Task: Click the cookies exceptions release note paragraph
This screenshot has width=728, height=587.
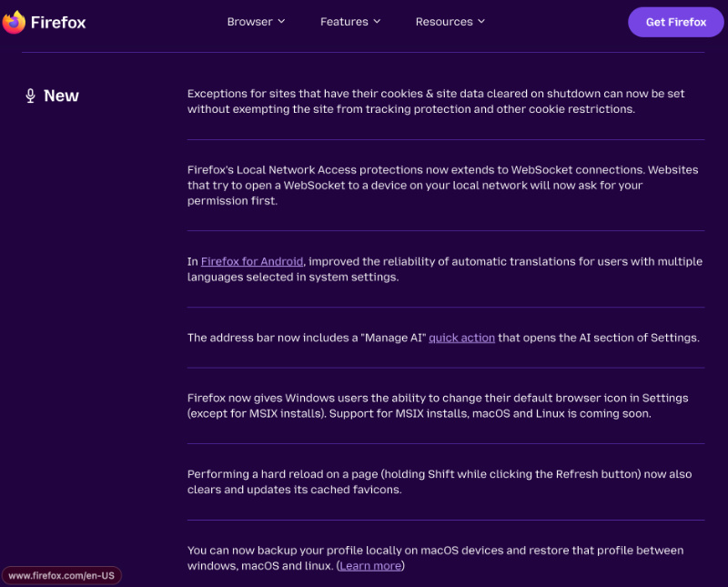Action: pyautogui.click(x=436, y=101)
